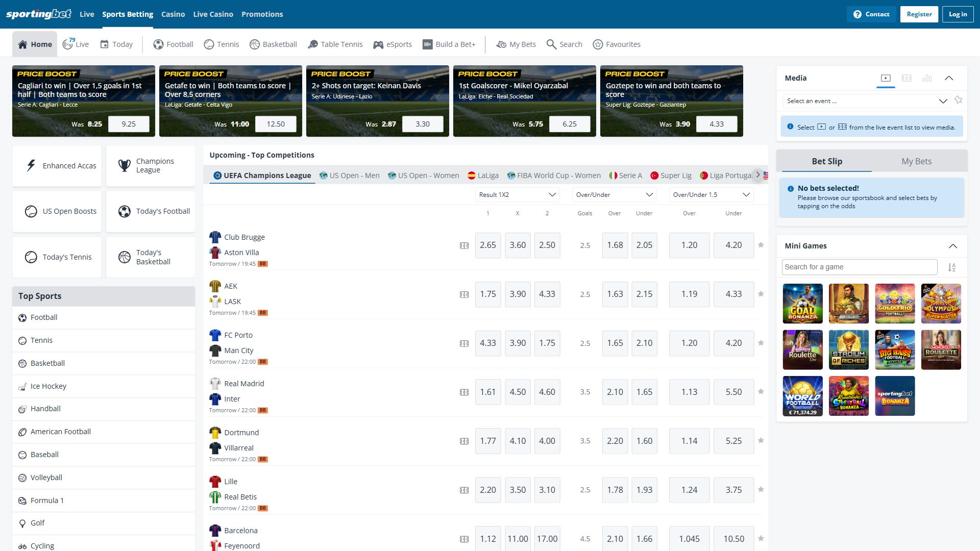Viewport: 980px width, 551px height.
Task: Switch media panel to statistics chart view
Action: (x=927, y=78)
